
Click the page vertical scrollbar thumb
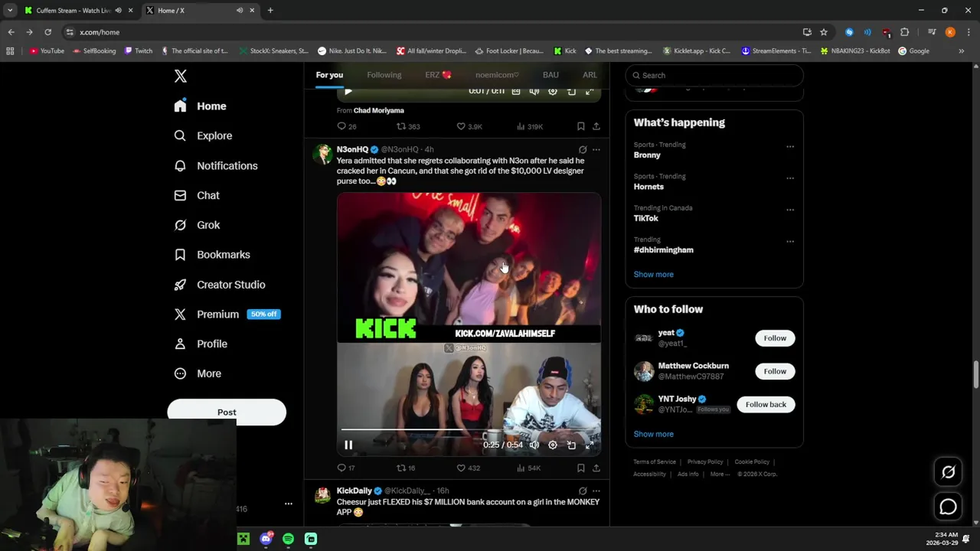point(975,374)
